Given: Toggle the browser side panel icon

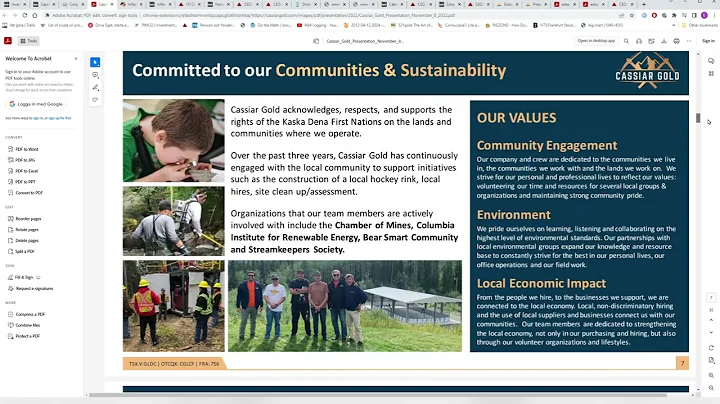Looking at the screenshot, I should (x=694, y=15).
